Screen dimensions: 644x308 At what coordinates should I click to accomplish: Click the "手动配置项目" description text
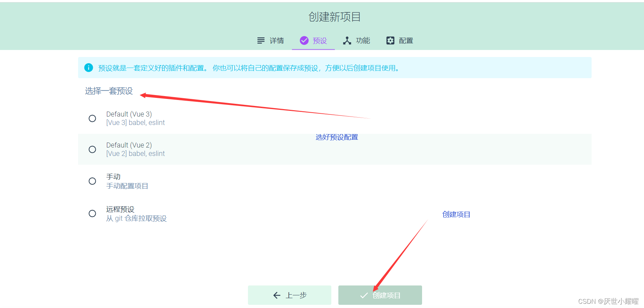[x=127, y=186]
